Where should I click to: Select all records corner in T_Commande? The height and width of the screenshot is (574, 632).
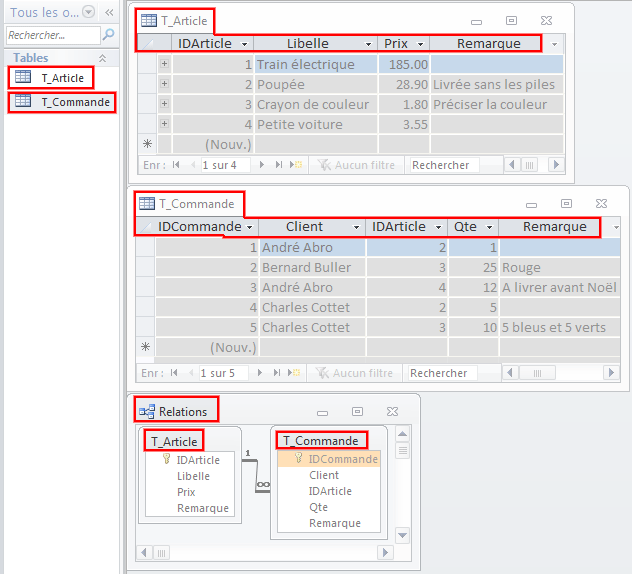[x=144, y=227]
